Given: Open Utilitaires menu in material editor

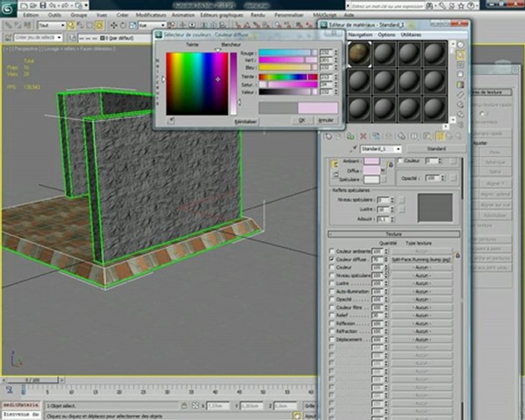Looking at the screenshot, I should 411,35.
